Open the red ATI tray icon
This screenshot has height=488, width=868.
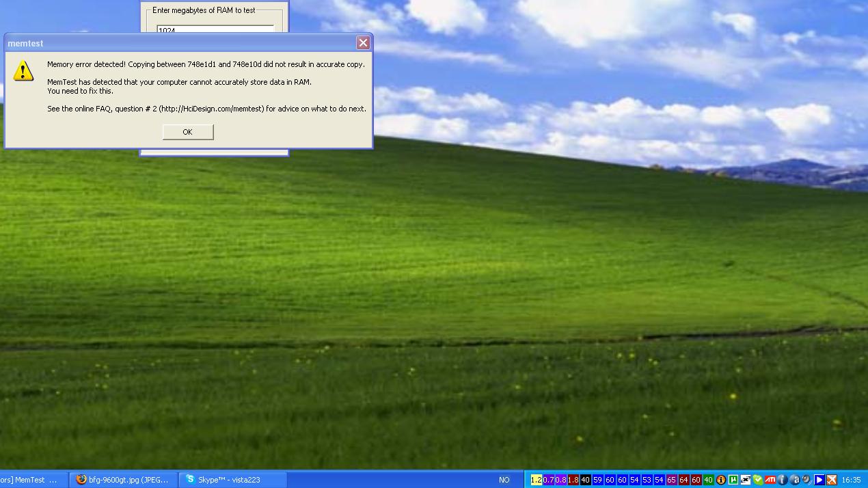pyautogui.click(x=770, y=480)
